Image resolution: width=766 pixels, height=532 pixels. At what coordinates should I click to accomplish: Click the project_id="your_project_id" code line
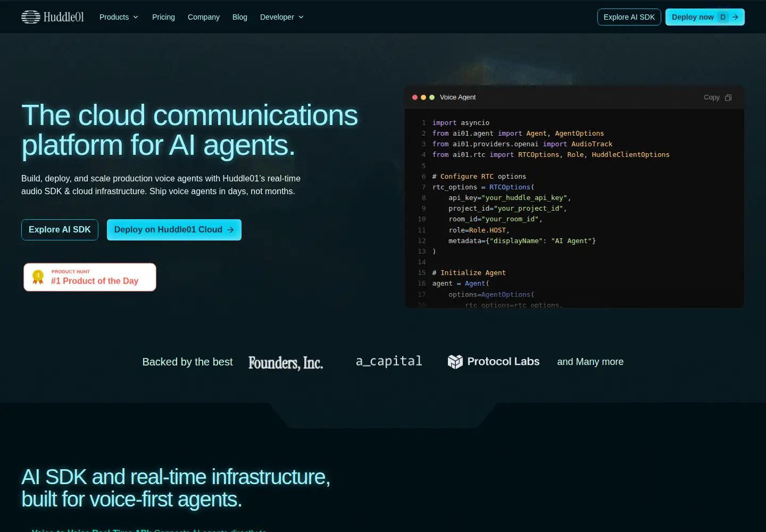pyautogui.click(x=507, y=209)
